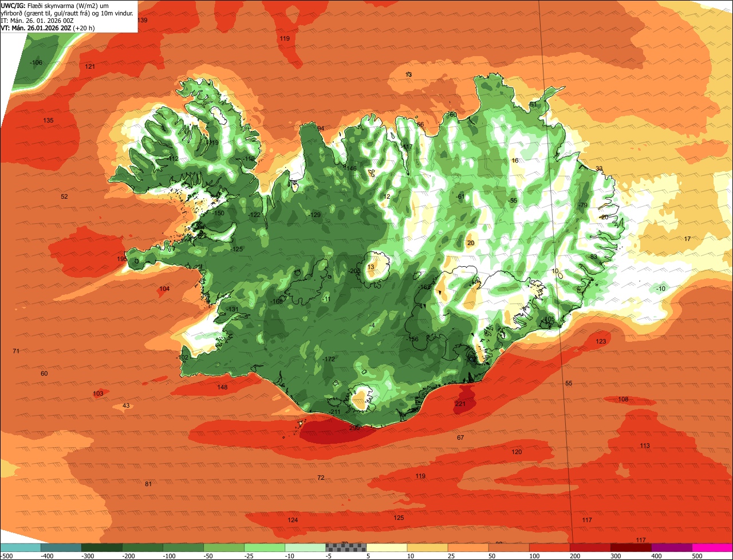Click the map value -146
The height and width of the screenshot is (560, 733).
(351, 168)
